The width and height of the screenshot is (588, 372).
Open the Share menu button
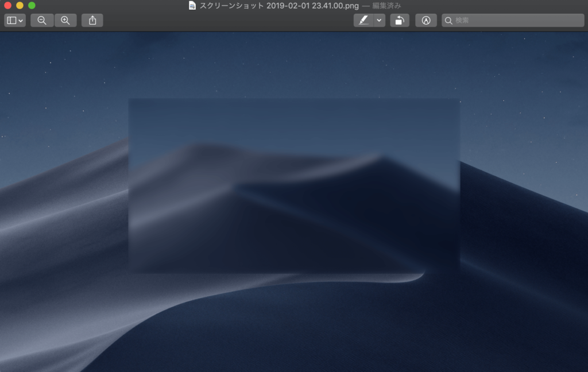pyautogui.click(x=92, y=21)
